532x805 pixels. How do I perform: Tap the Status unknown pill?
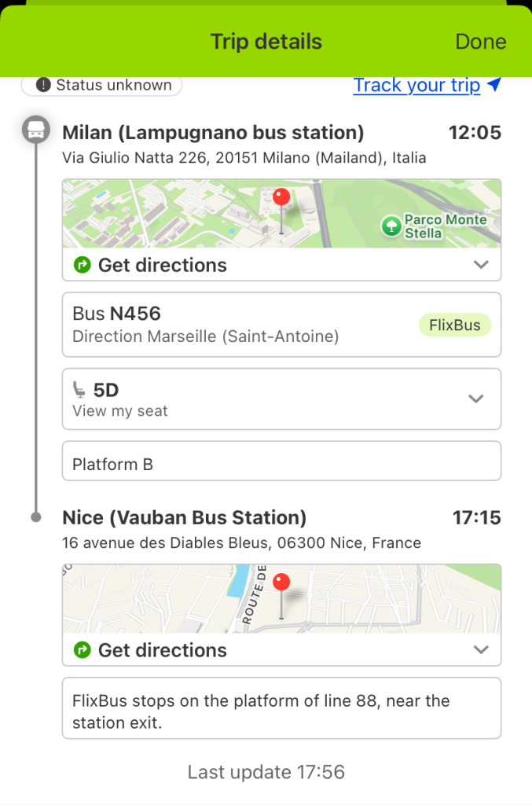(102, 85)
